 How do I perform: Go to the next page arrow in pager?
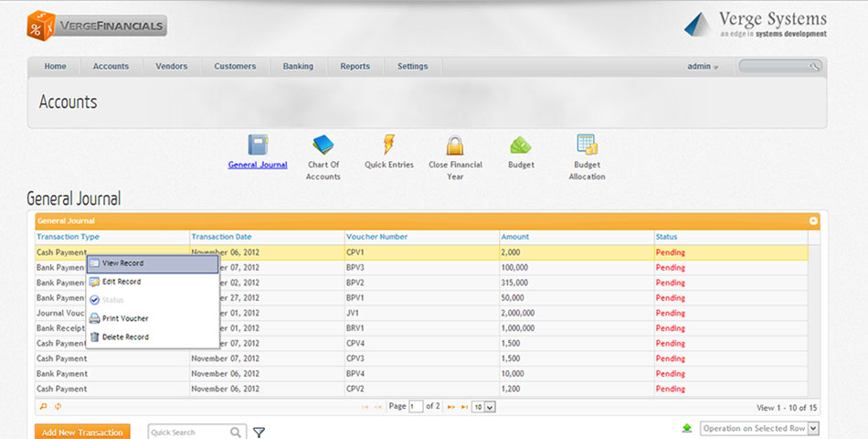[450, 407]
